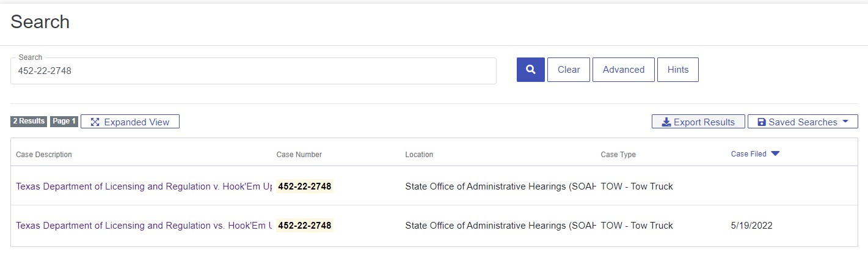Sort by the Case Description column
The width and height of the screenshot is (868, 258).
(x=44, y=155)
